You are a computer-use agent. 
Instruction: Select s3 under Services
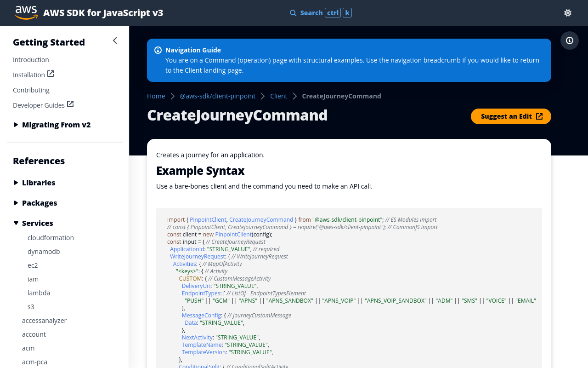click(x=31, y=307)
